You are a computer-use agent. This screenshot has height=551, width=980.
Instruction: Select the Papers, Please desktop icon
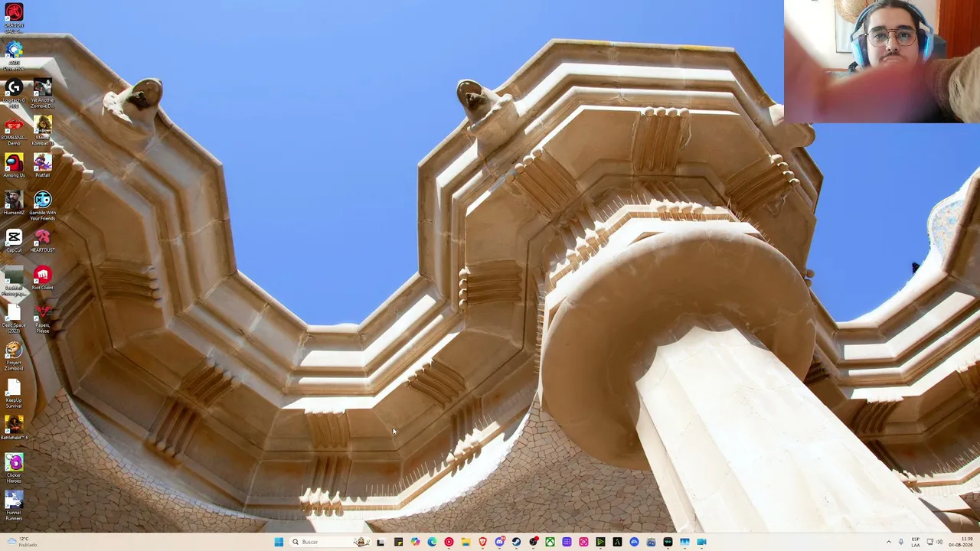[x=42, y=318]
